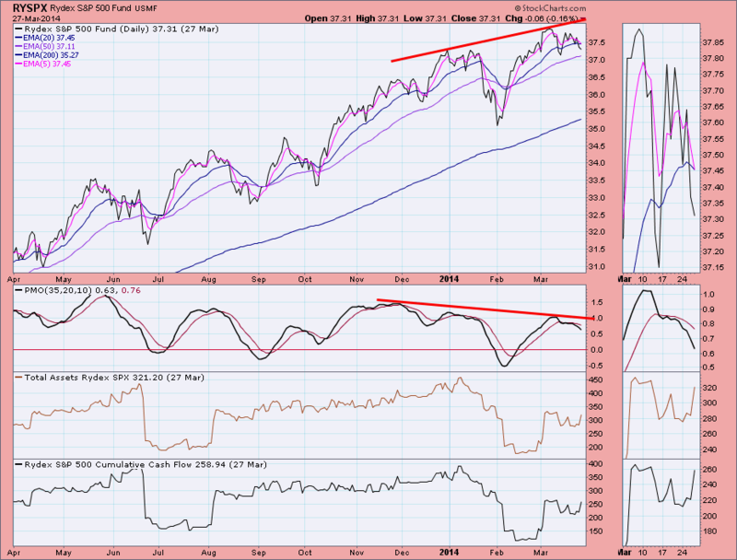The height and width of the screenshot is (560, 737).
Task: Click the Chg -0.06 (-0.16%) value
Action: pyautogui.click(x=542, y=18)
